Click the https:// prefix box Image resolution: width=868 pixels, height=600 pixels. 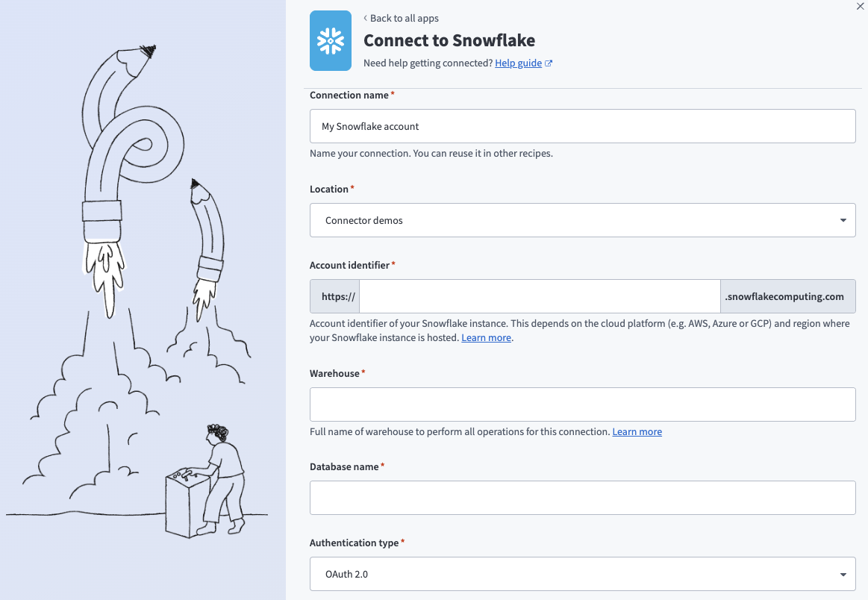(x=334, y=296)
